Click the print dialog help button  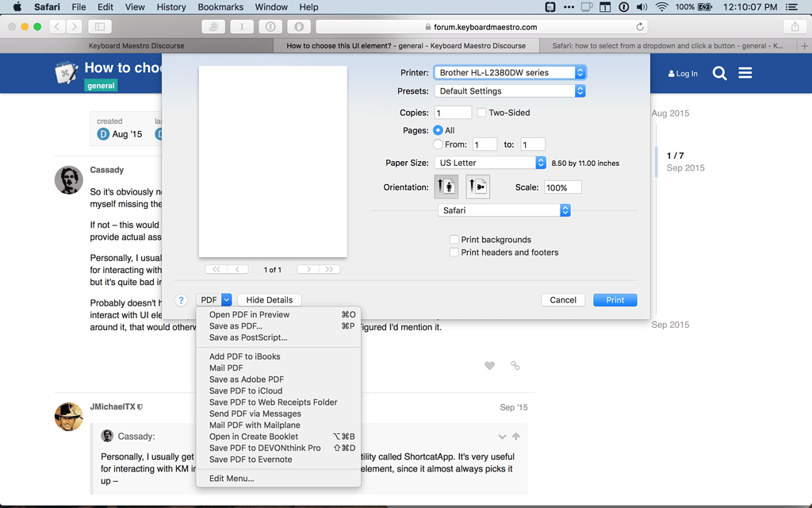pos(181,300)
